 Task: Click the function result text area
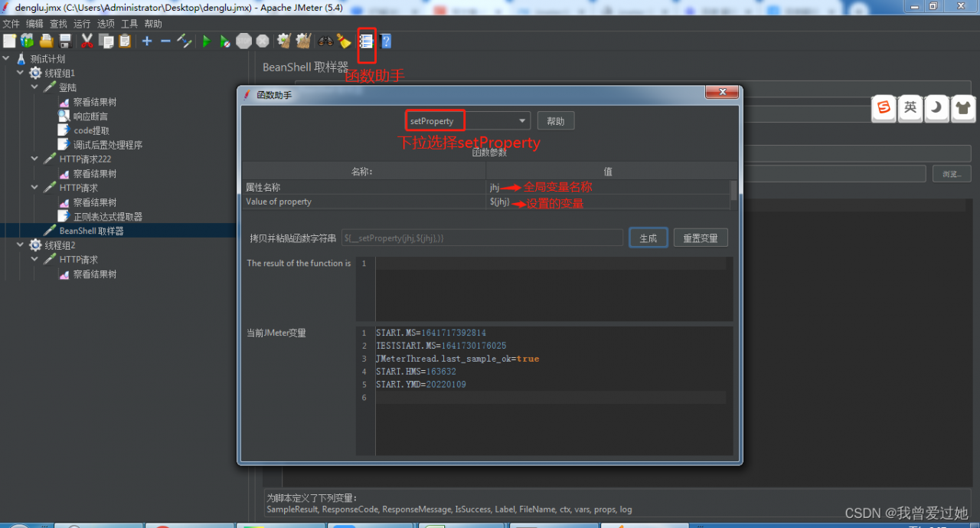[x=554, y=289]
